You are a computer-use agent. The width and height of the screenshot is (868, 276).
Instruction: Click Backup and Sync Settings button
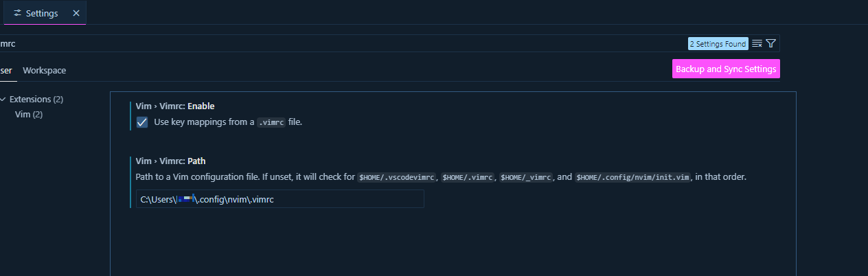pyautogui.click(x=726, y=69)
